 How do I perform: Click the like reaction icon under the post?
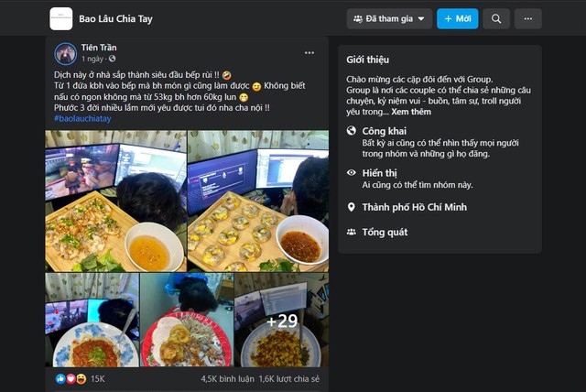click(x=60, y=379)
